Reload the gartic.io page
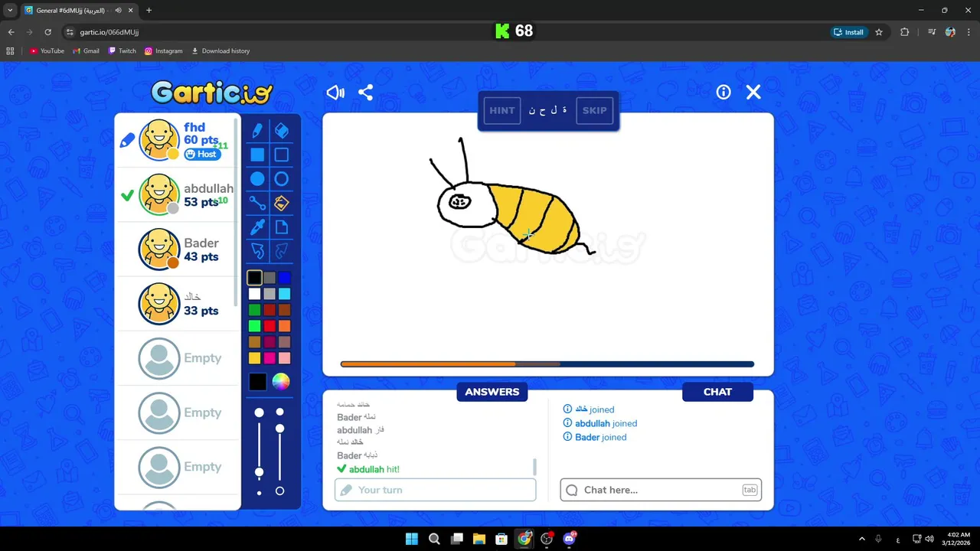 [x=47, y=32]
